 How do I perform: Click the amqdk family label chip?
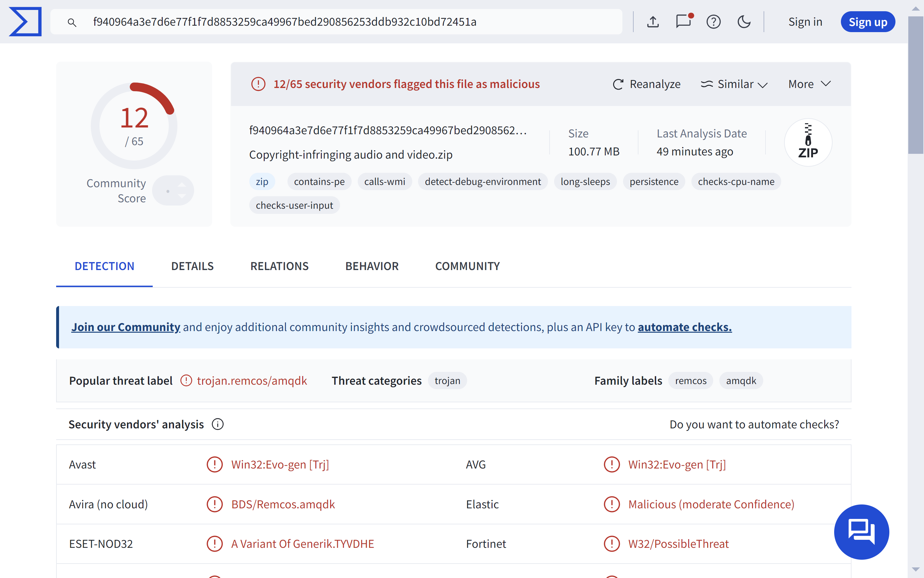741,381
